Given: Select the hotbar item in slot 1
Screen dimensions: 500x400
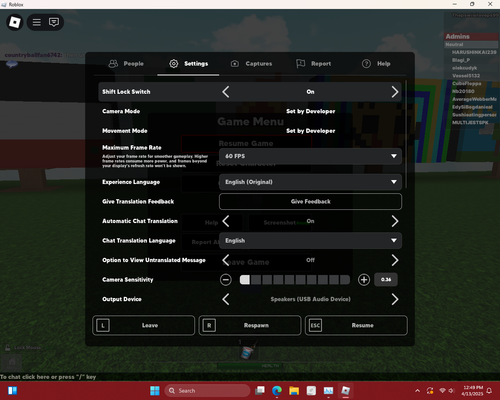Looking at the screenshot, I should tap(247, 352).
